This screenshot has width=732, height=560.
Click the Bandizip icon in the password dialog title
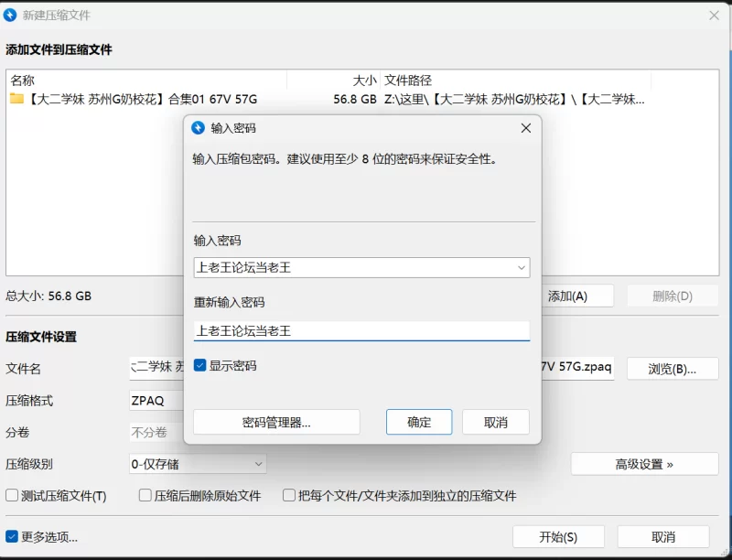click(x=198, y=128)
